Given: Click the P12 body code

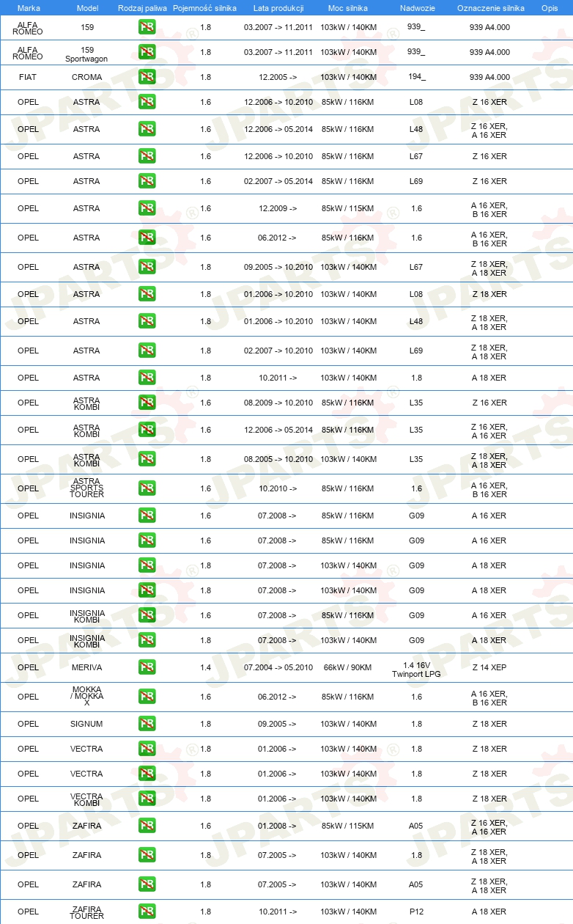Looking at the screenshot, I should 416,912.
